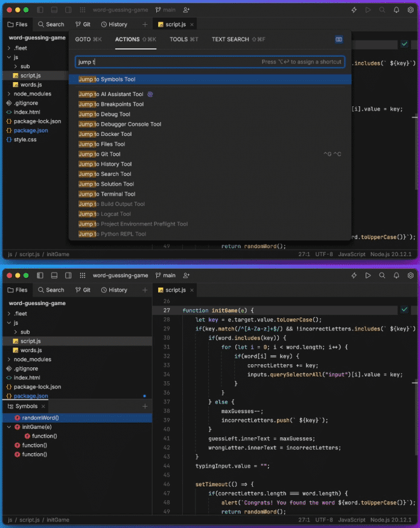Image resolution: width=420 pixels, height=528 pixels.
Task: Click the magnifier search icon in bottom window toolbar
Action: point(382,275)
